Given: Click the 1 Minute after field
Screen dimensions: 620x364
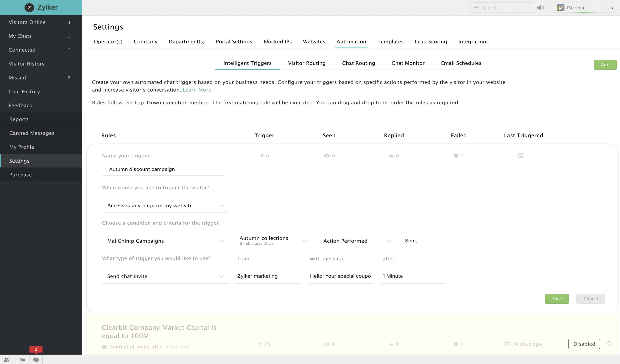Looking at the screenshot, I should click(413, 276).
